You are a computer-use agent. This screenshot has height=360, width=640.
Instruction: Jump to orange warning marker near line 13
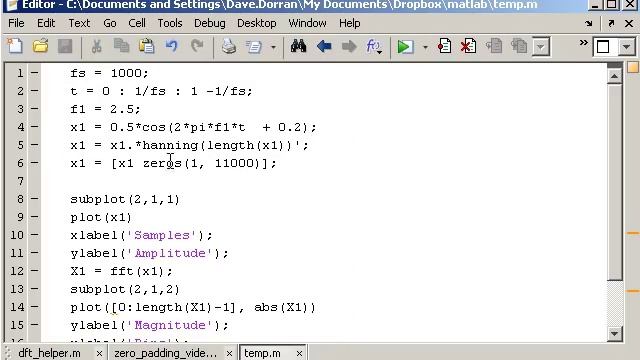[633, 291]
